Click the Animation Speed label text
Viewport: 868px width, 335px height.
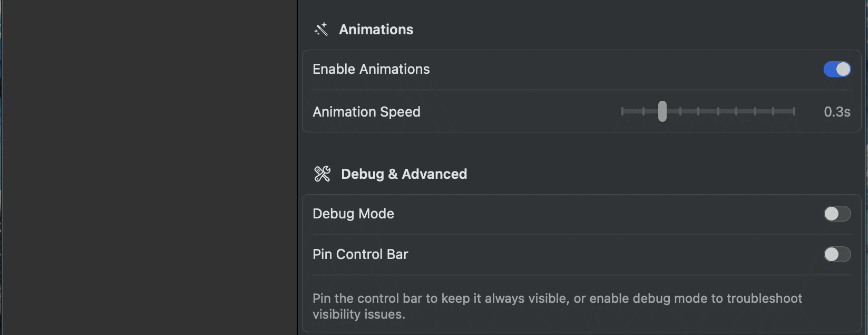(x=366, y=112)
